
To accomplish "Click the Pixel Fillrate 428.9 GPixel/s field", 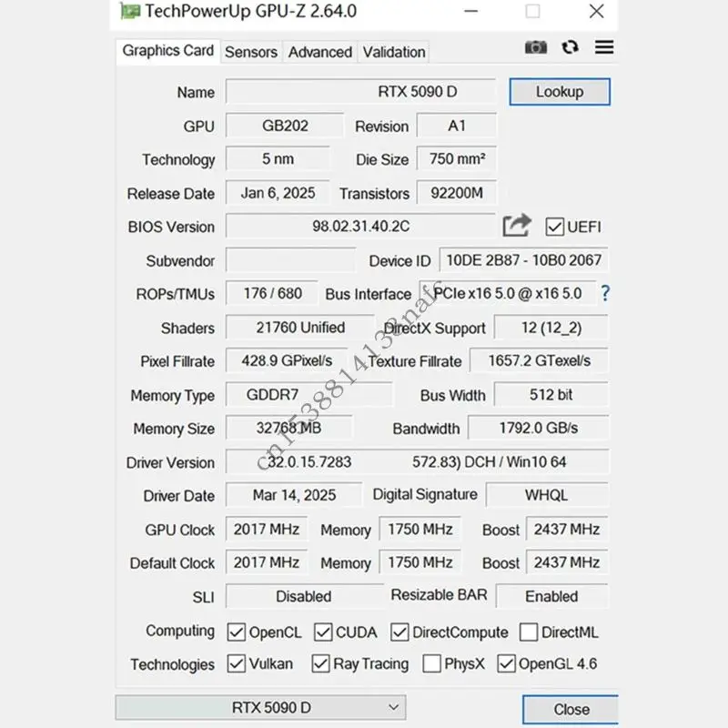I will pos(287,360).
